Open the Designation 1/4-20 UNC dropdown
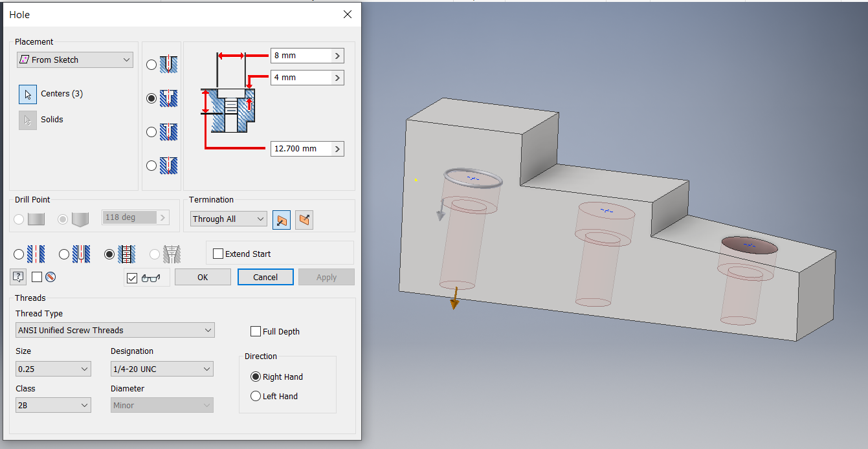 point(162,369)
